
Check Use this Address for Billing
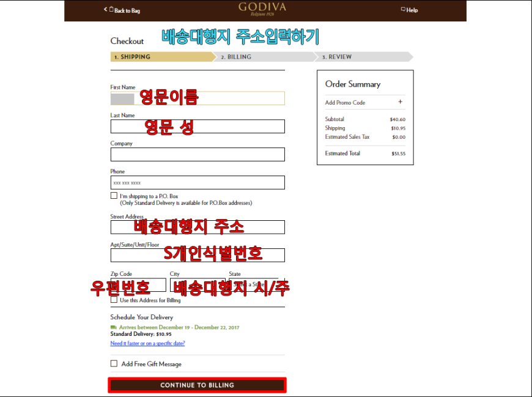pos(114,300)
